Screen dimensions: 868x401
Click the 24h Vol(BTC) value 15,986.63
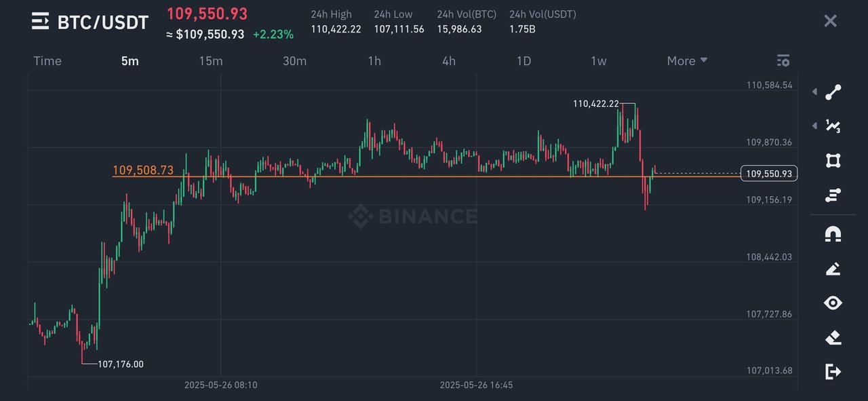point(459,29)
